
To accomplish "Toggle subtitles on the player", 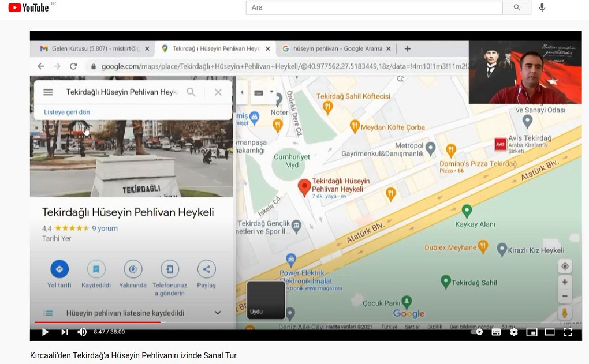I will [496, 332].
